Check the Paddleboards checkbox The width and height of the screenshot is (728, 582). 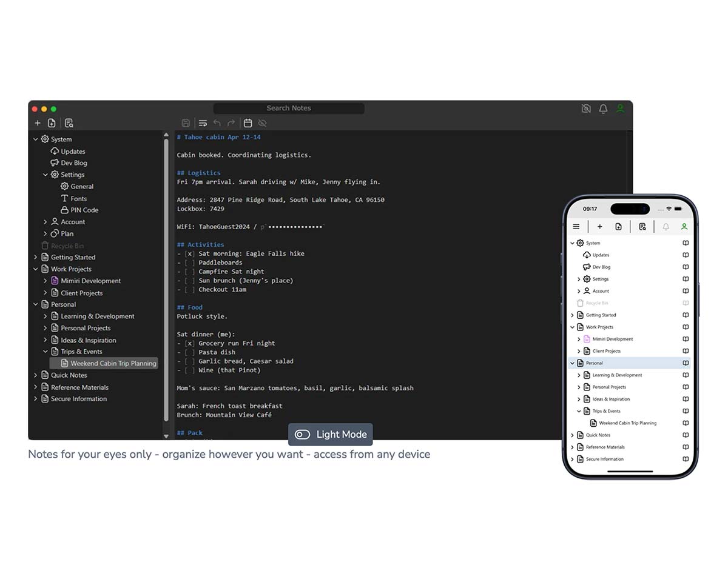pyautogui.click(x=190, y=263)
